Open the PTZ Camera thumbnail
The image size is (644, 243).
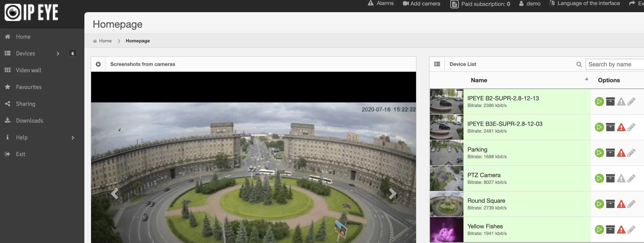tap(446, 179)
